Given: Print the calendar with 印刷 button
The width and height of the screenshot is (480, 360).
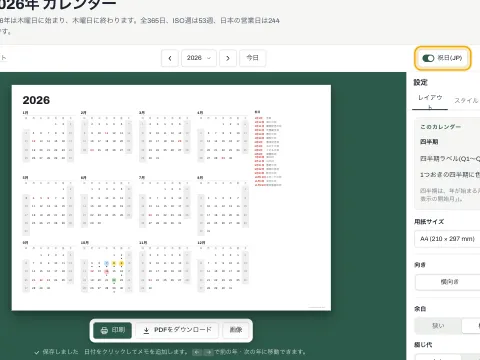Looking at the screenshot, I should tap(113, 330).
